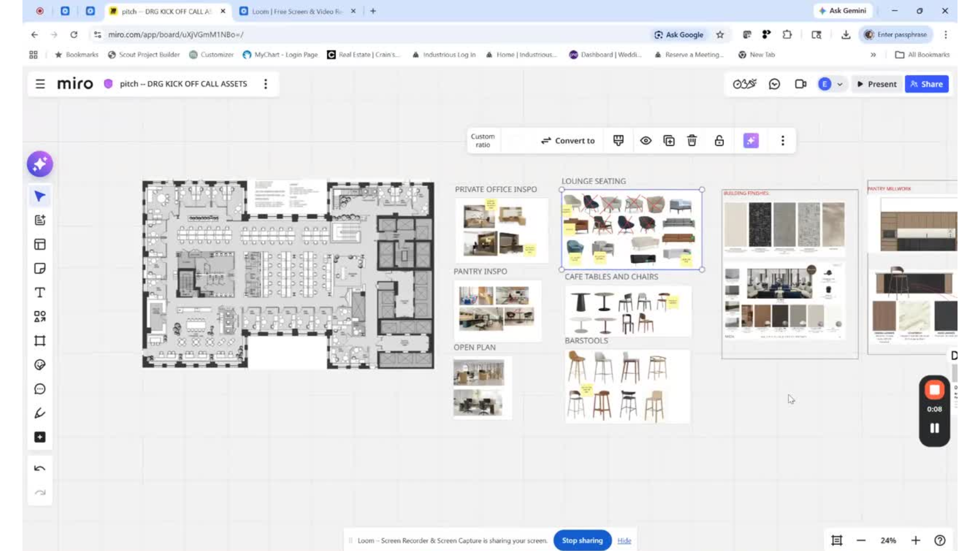Open stickers and emoji tool
This screenshot has width=980, height=551.
coord(40,365)
